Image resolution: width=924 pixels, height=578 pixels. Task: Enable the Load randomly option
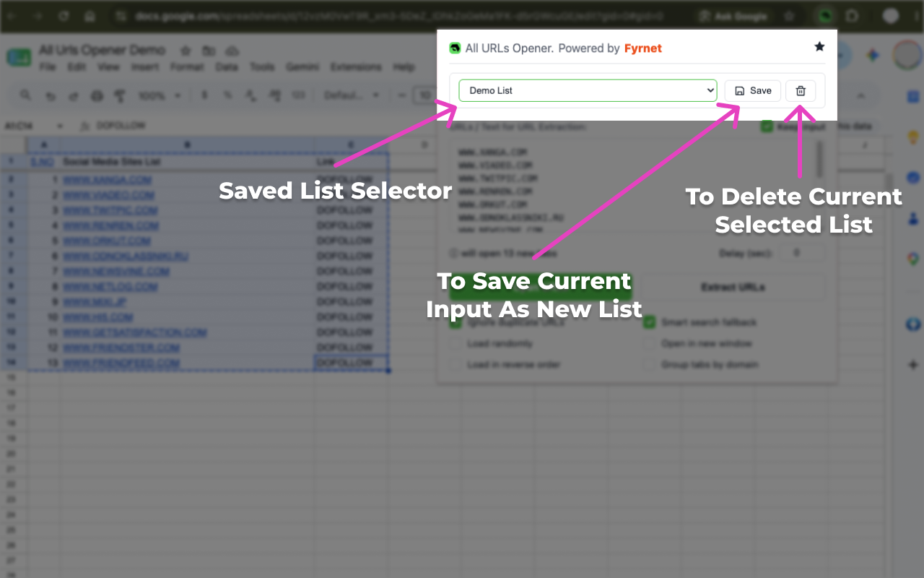point(455,344)
